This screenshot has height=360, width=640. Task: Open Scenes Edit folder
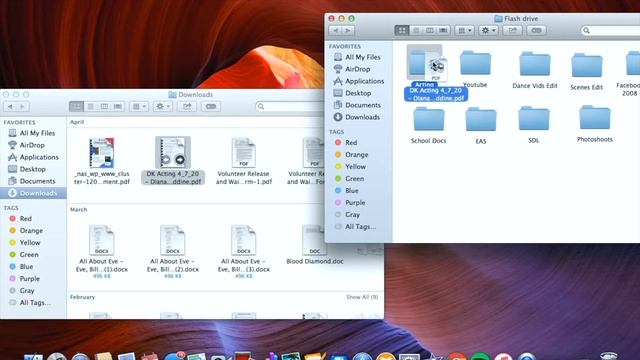(587, 65)
